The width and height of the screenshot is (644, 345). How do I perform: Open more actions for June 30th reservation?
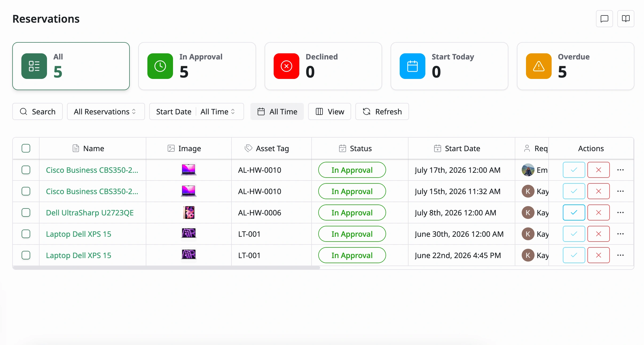tap(621, 234)
